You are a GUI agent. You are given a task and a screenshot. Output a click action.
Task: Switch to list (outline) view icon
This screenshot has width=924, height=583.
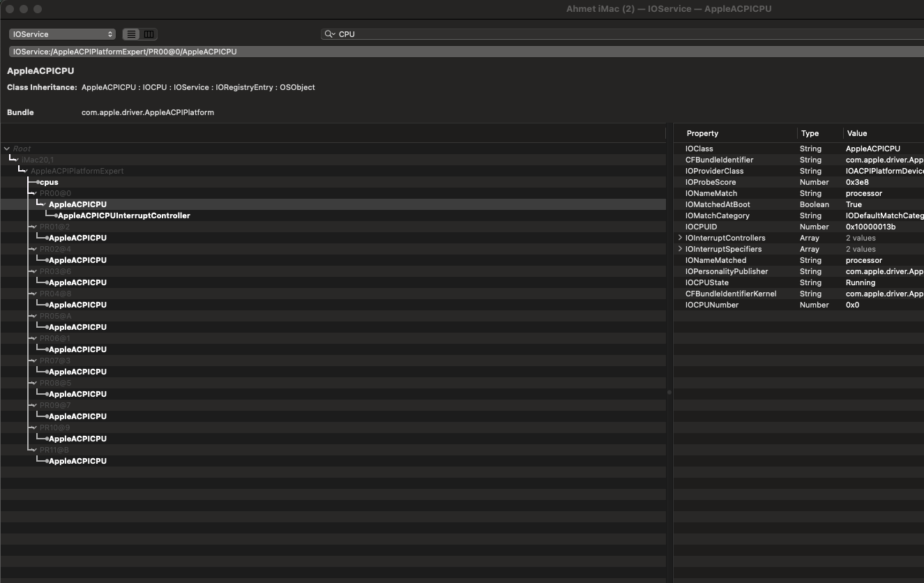(x=131, y=34)
